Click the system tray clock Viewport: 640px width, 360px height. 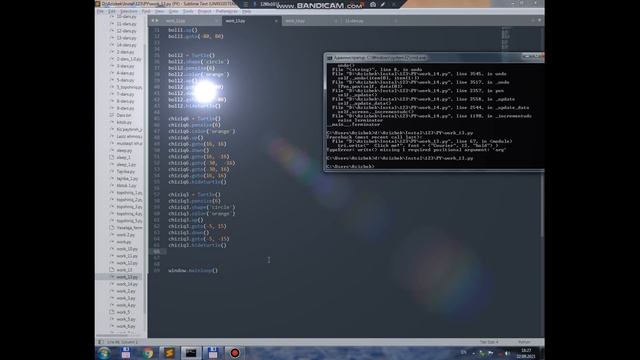526,353
